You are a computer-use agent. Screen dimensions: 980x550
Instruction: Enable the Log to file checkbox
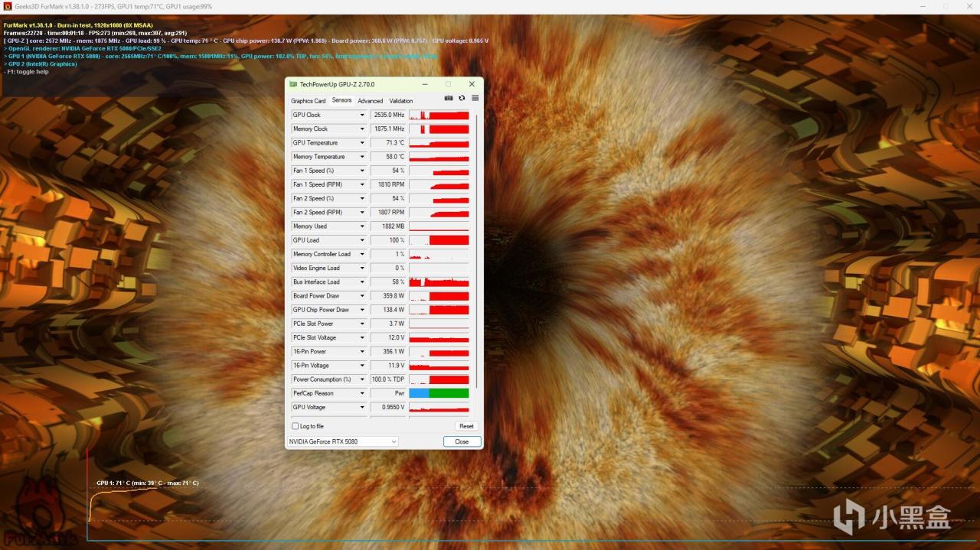point(296,426)
